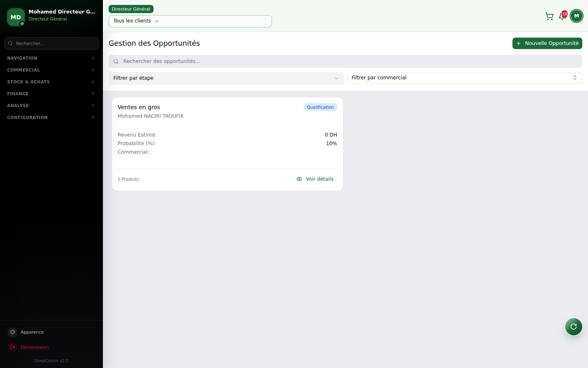Image resolution: width=588 pixels, height=368 pixels.
Task: Expand the FINANCE sidebar section
Action: (51, 94)
